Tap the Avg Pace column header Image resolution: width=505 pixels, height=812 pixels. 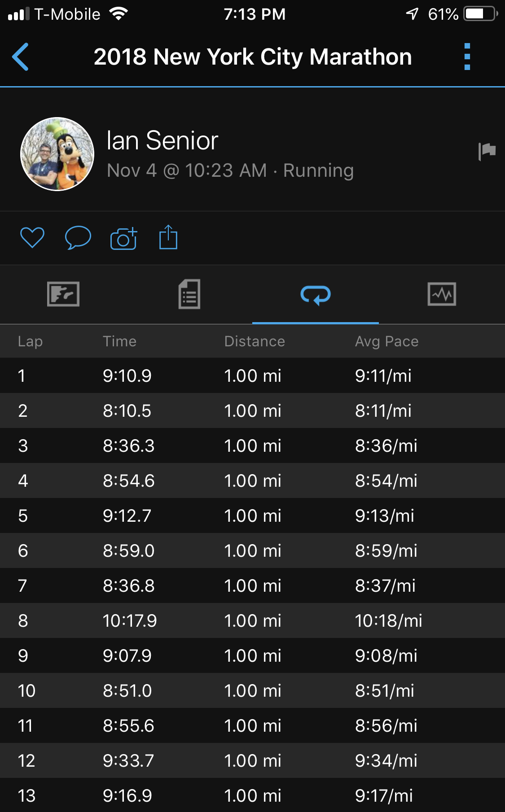click(x=386, y=341)
